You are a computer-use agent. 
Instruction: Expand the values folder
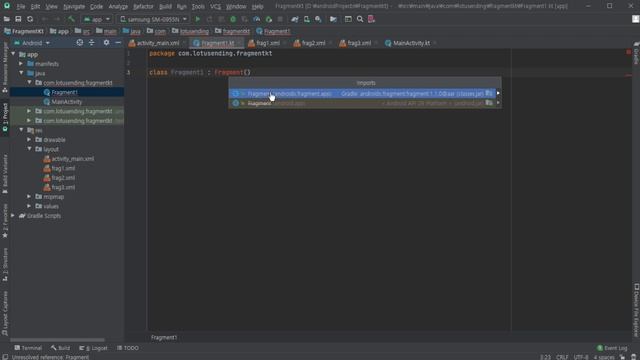click(x=29, y=206)
